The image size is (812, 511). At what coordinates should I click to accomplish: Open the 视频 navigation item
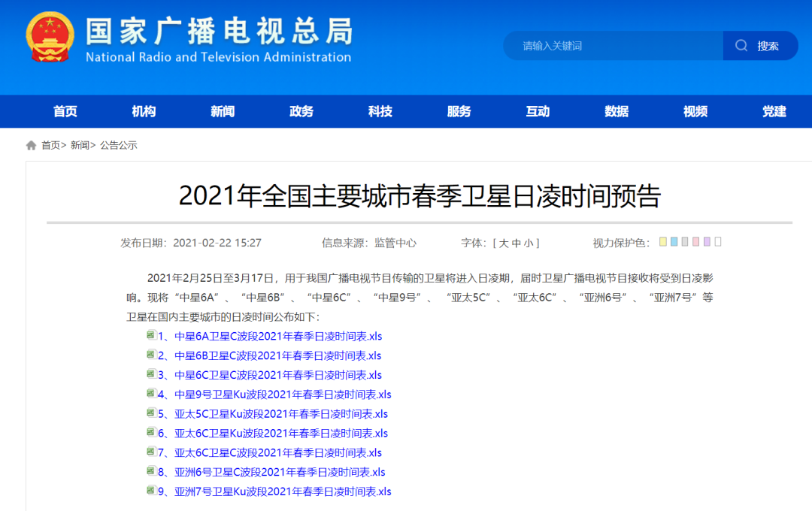point(695,111)
